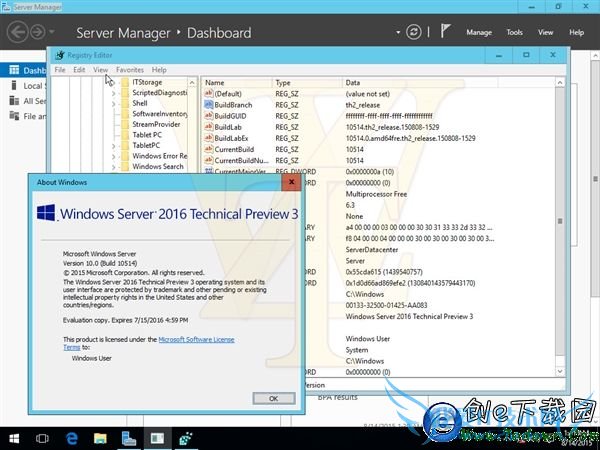Open Task View from the taskbar
This screenshot has height=450, width=600.
(x=42, y=438)
